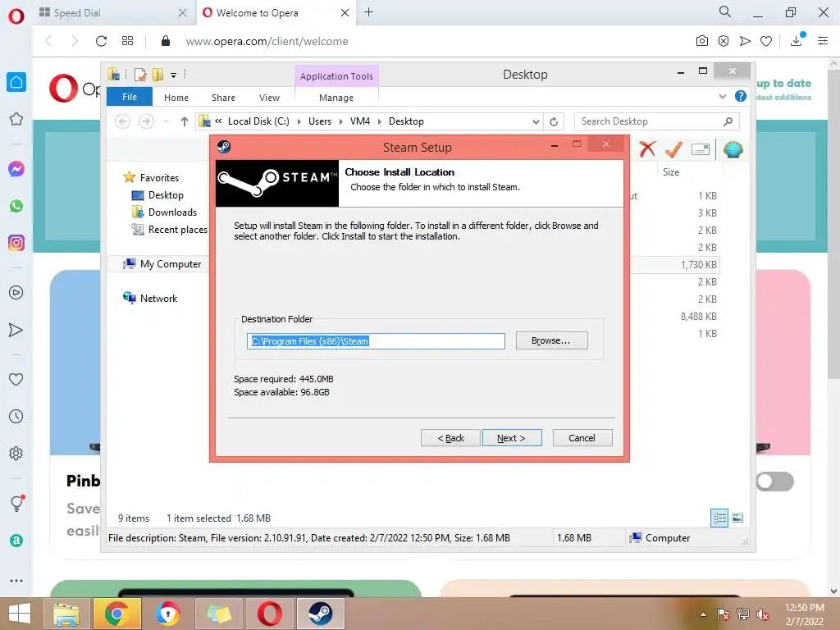Click red X delete icon in Explorer
Viewport: 840px width, 630px height.
[647, 149]
